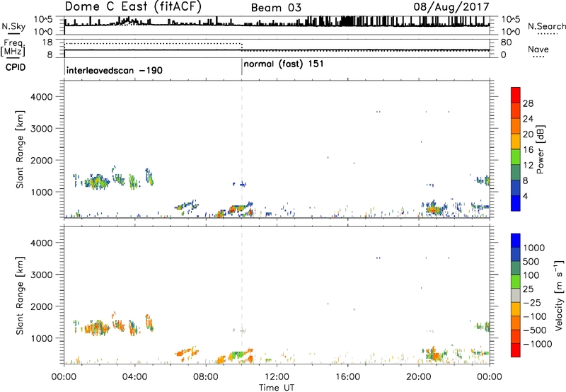This screenshot has width=566, height=392.
Task: Click the 'N.Search' legend label
Action: click(x=546, y=26)
